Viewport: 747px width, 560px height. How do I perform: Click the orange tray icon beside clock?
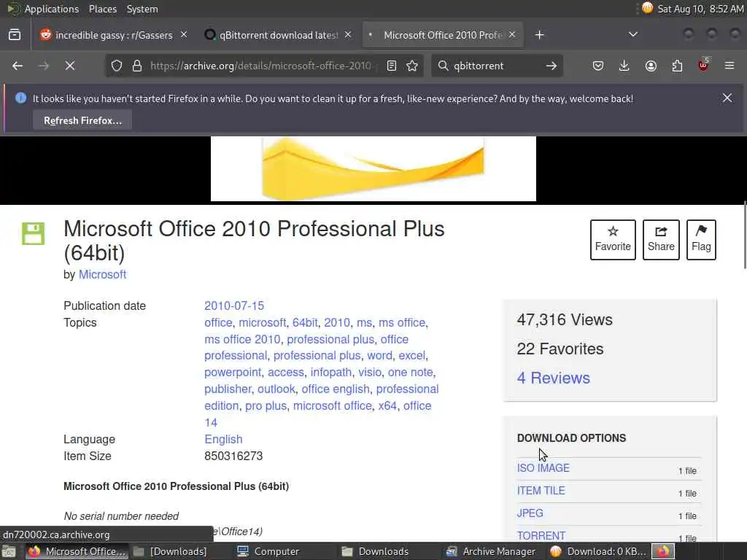pyautogui.click(x=647, y=8)
